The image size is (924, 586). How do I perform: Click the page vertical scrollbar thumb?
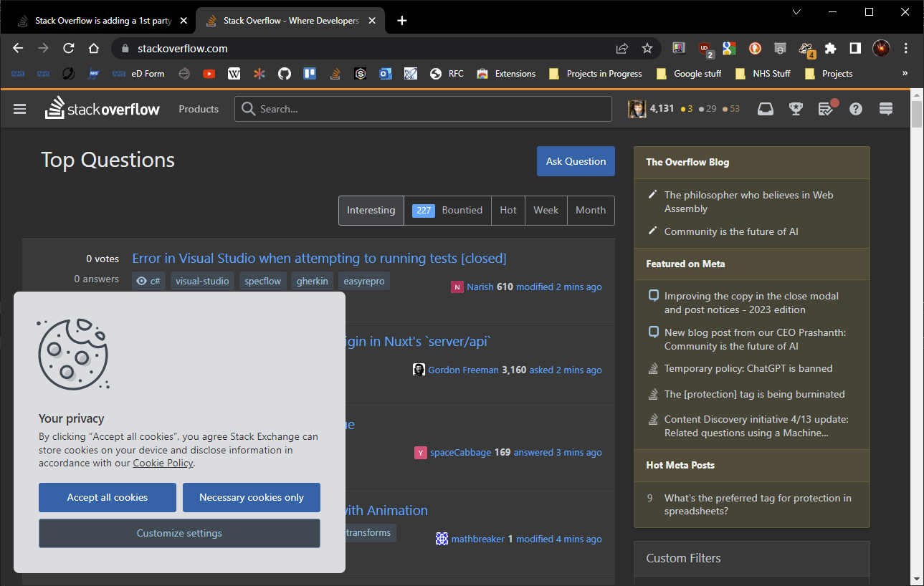917,115
